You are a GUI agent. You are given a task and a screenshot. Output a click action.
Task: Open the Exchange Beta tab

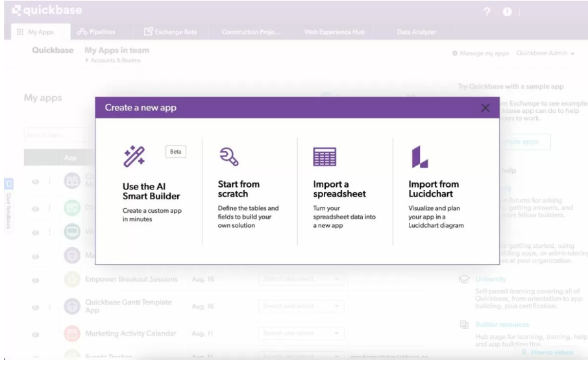tap(171, 32)
